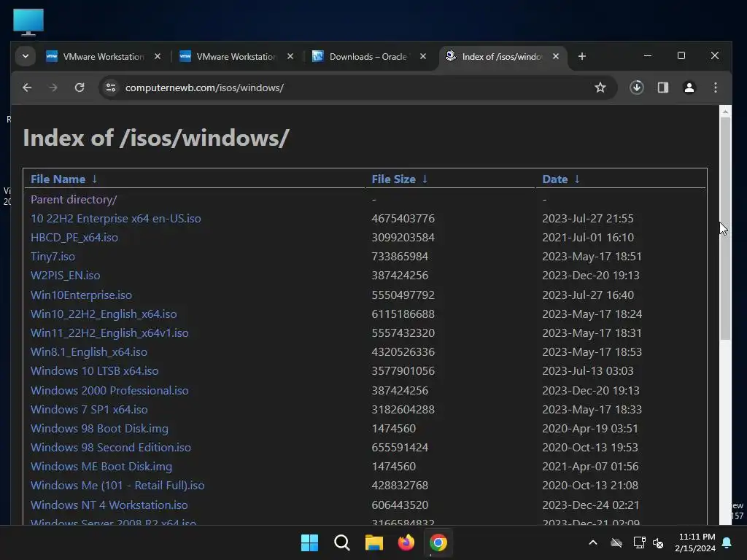747x560 pixels.
Task: Click file size 733865984
Action: click(400, 257)
